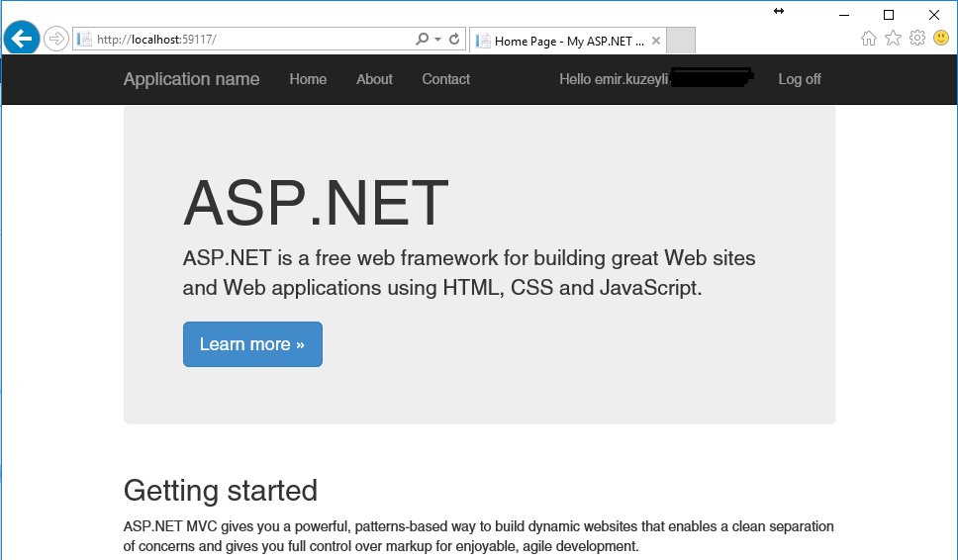Viewport: 958px width, 560px height.
Task: Open the Tools gear icon
Action: click(917, 39)
